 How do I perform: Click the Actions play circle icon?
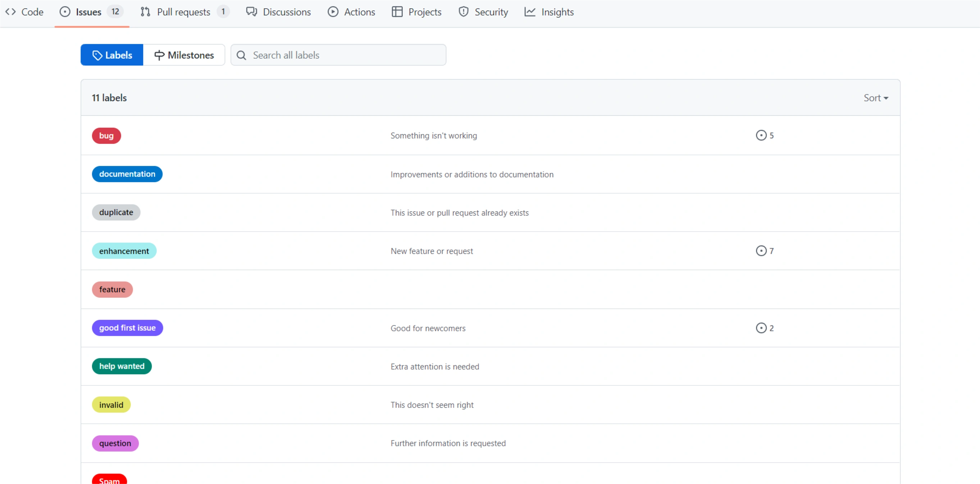[x=333, y=12]
